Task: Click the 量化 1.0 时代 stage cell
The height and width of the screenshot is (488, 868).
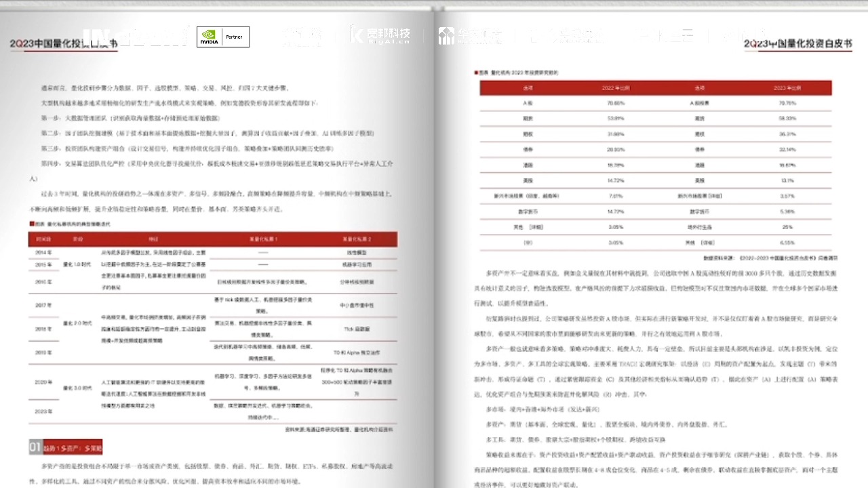Action: (x=77, y=265)
